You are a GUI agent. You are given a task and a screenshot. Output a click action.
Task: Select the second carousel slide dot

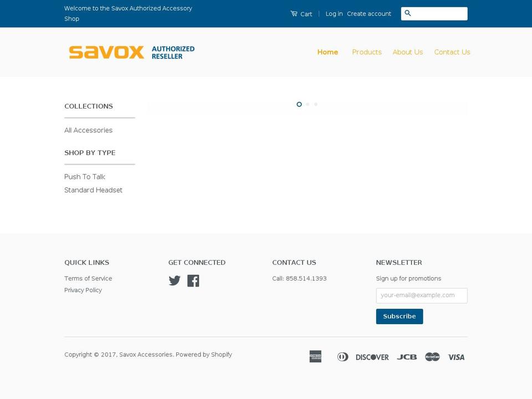click(x=308, y=104)
